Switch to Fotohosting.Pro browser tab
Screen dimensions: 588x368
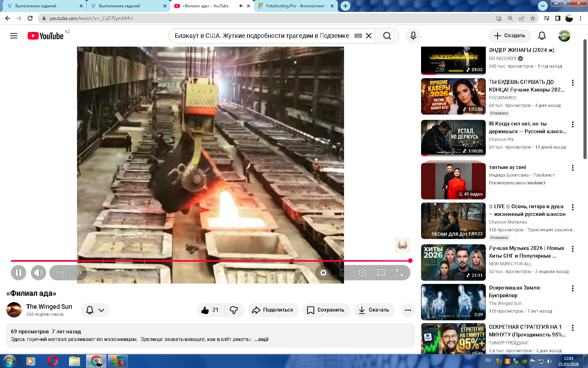[296, 6]
